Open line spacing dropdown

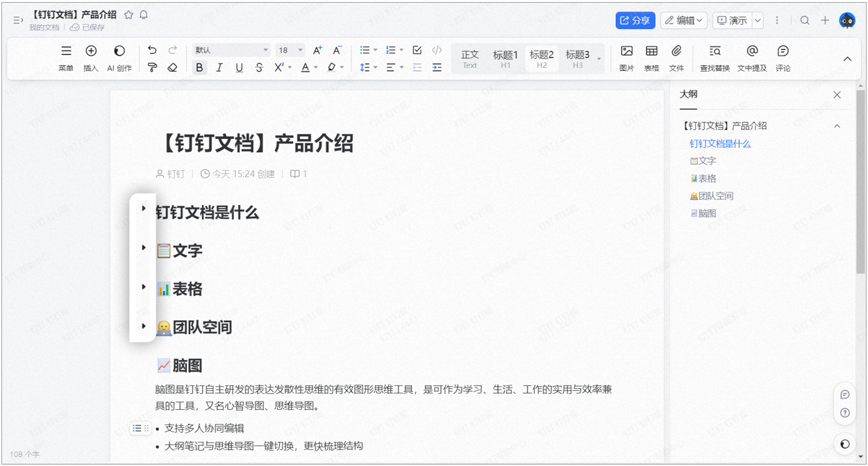click(375, 67)
